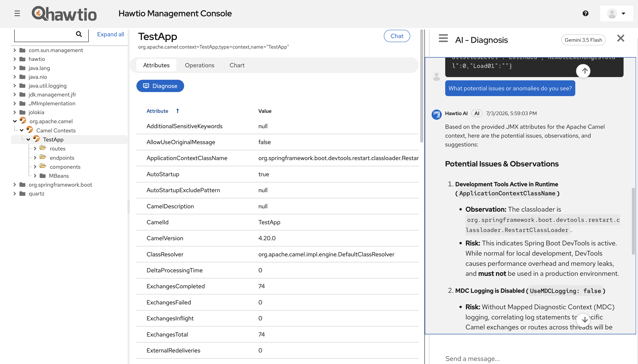Click the Hawtio AI bot avatar
638x364 pixels.
point(436,115)
